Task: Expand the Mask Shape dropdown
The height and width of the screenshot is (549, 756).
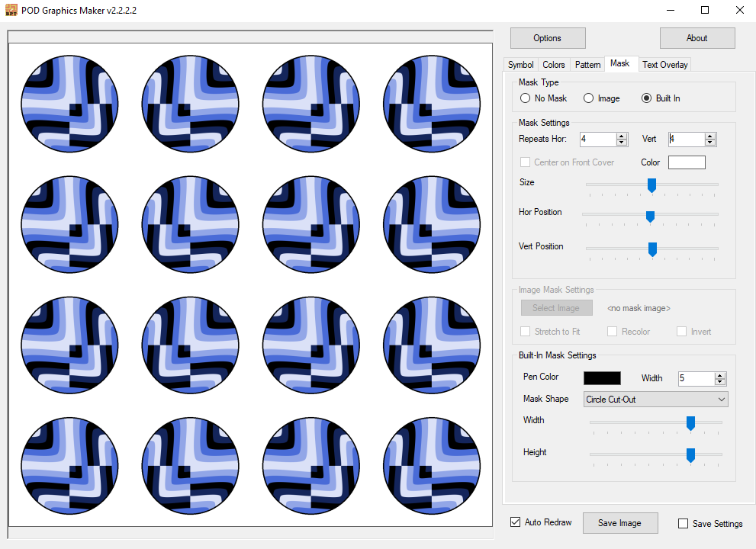Action: click(656, 400)
